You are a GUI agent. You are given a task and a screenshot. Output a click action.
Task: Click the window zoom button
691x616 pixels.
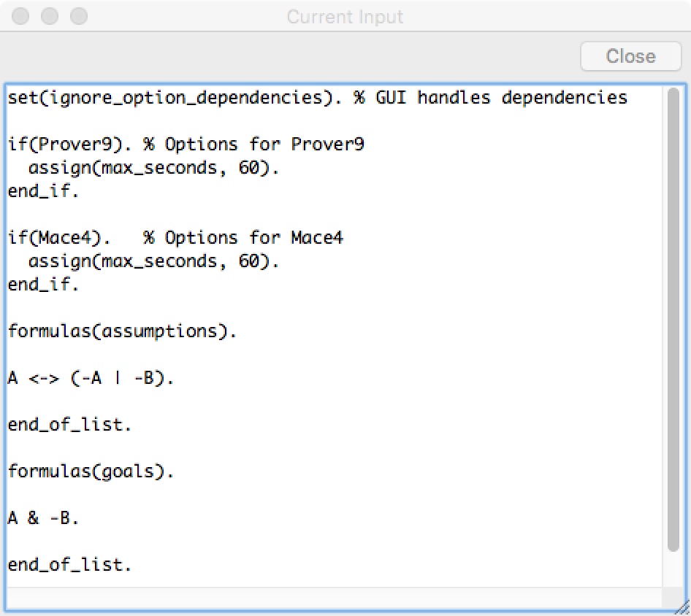pos(78,16)
